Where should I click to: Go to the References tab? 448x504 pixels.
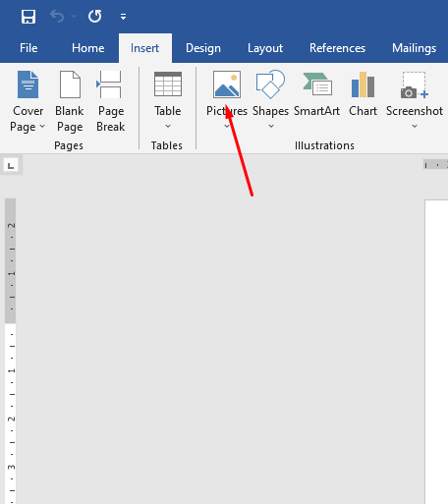tap(337, 48)
